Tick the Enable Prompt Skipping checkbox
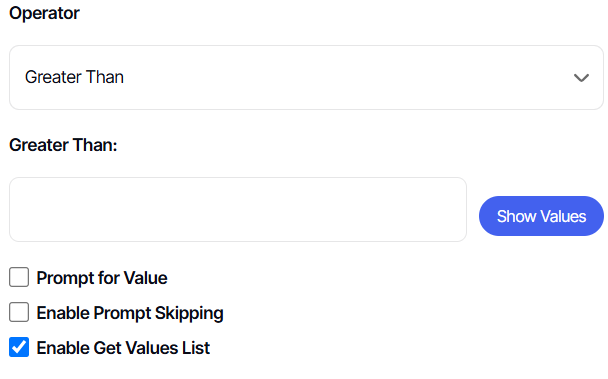 (19, 312)
